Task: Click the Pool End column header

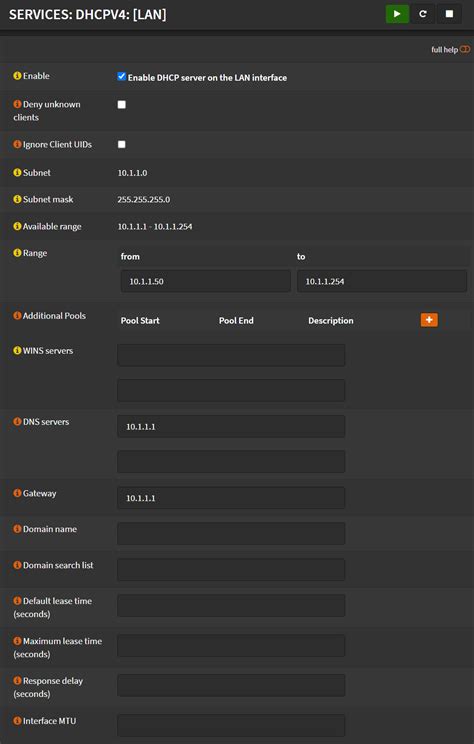Action: coord(236,320)
